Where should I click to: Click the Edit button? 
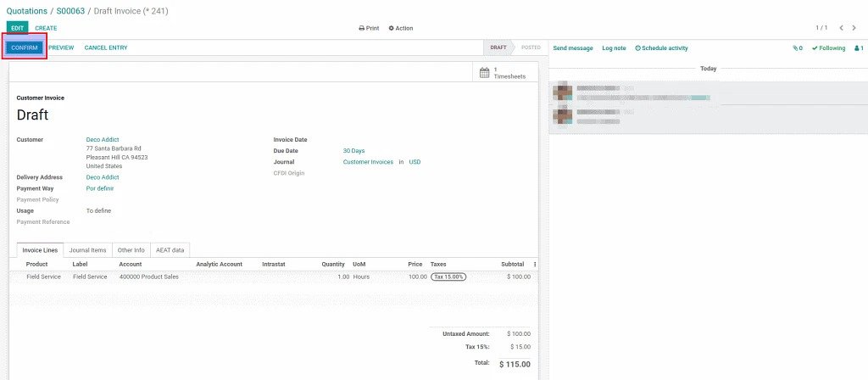(17, 28)
